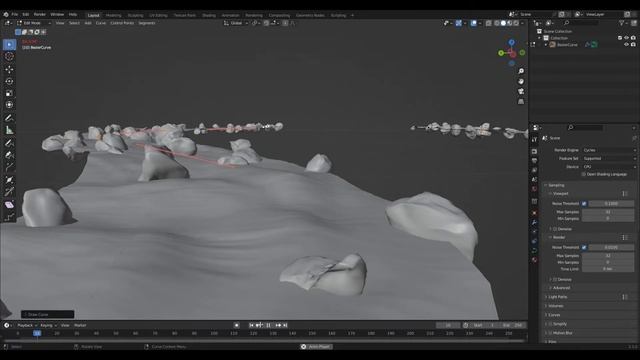Open the Device CPU dropdown

(609, 167)
